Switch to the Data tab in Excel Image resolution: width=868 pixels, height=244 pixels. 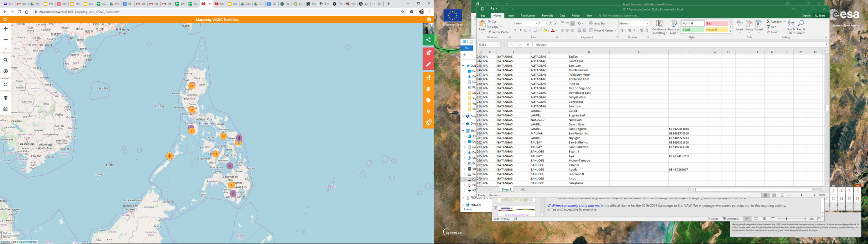(x=562, y=16)
